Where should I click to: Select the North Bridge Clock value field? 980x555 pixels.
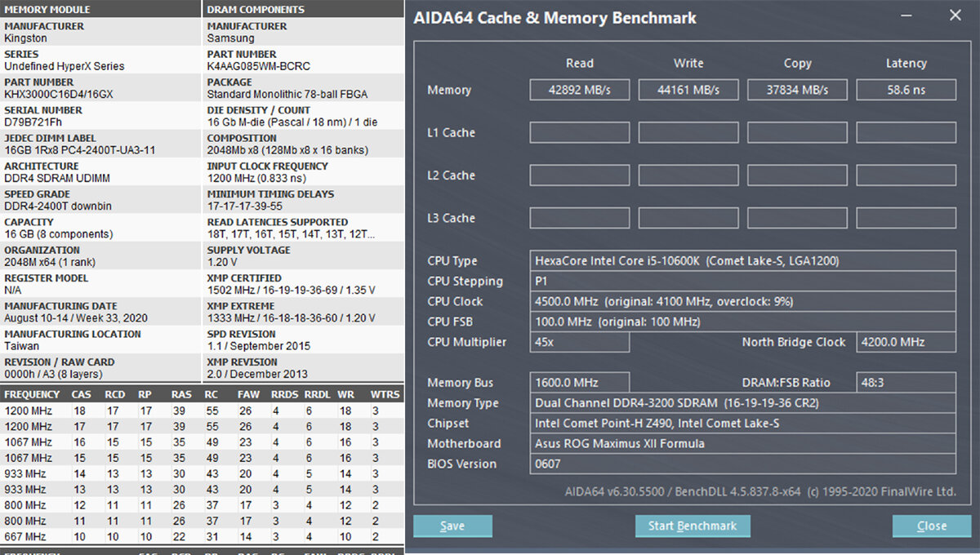(x=906, y=342)
